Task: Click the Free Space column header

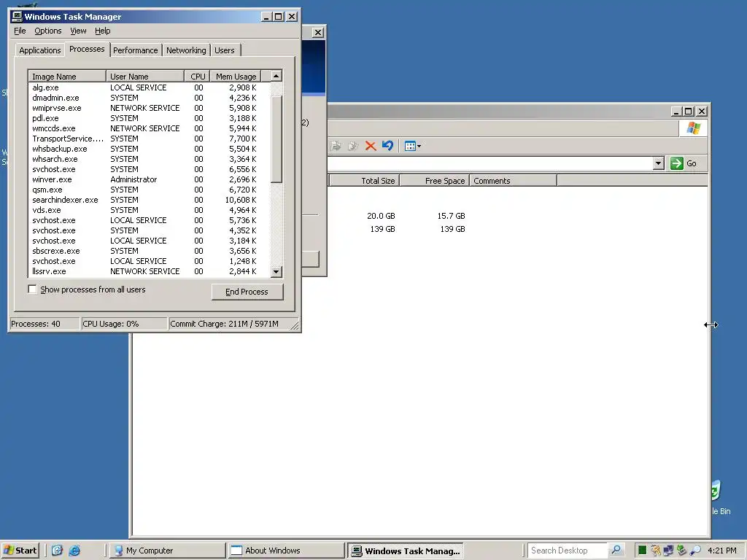Action: pyautogui.click(x=435, y=181)
